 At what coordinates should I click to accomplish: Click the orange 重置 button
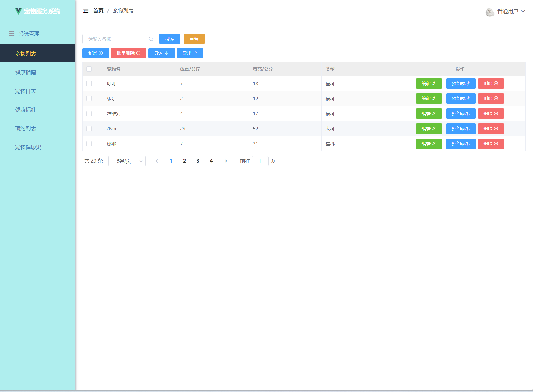click(194, 39)
